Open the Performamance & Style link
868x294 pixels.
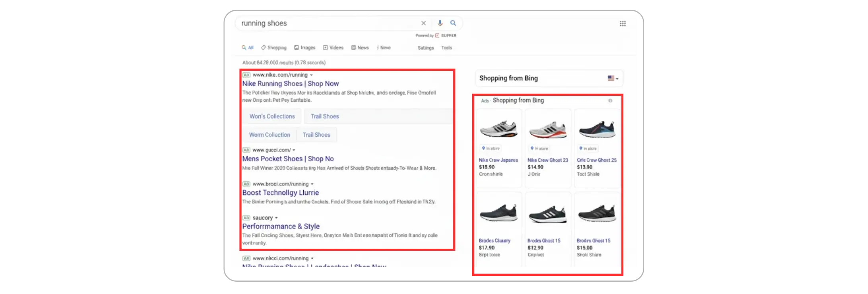coord(281,226)
